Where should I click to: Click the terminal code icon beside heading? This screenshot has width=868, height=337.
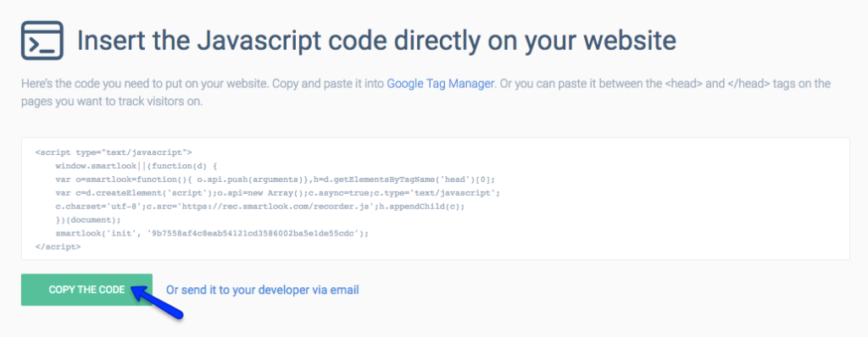click(42, 41)
